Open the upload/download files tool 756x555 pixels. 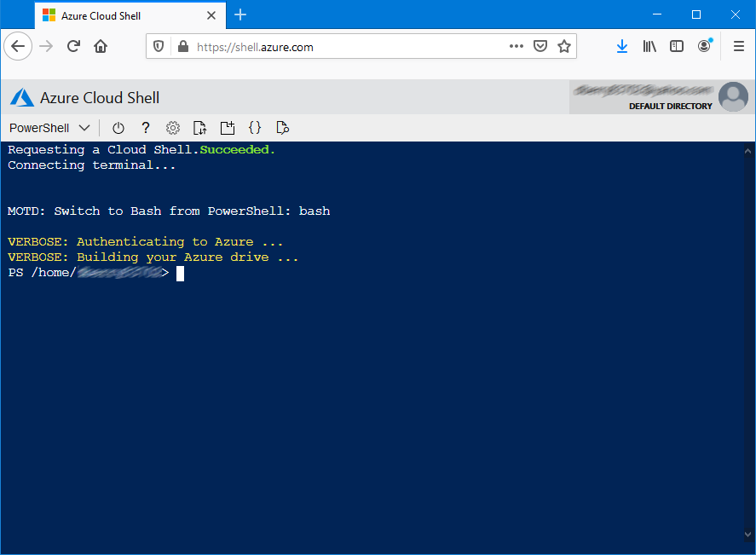(199, 127)
